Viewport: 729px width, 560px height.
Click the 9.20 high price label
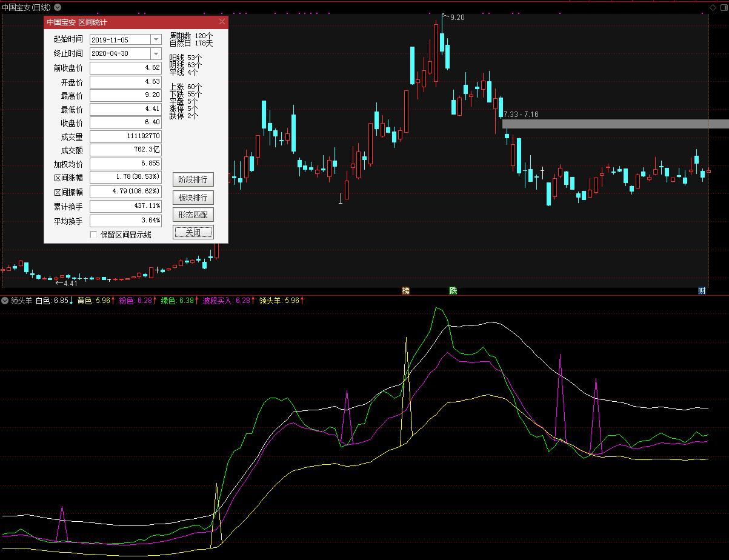(x=458, y=18)
